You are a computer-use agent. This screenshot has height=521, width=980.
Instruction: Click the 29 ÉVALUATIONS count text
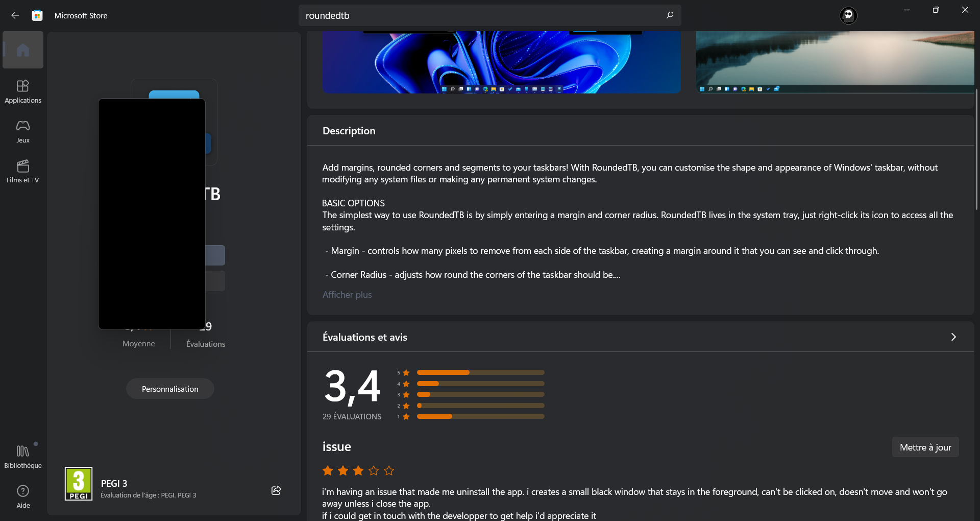[352, 417]
